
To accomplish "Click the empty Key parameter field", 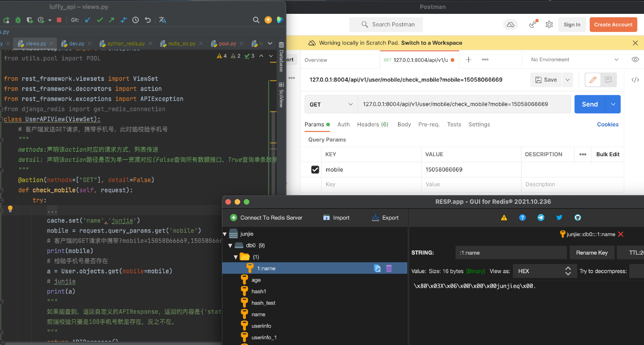I will [x=371, y=184].
